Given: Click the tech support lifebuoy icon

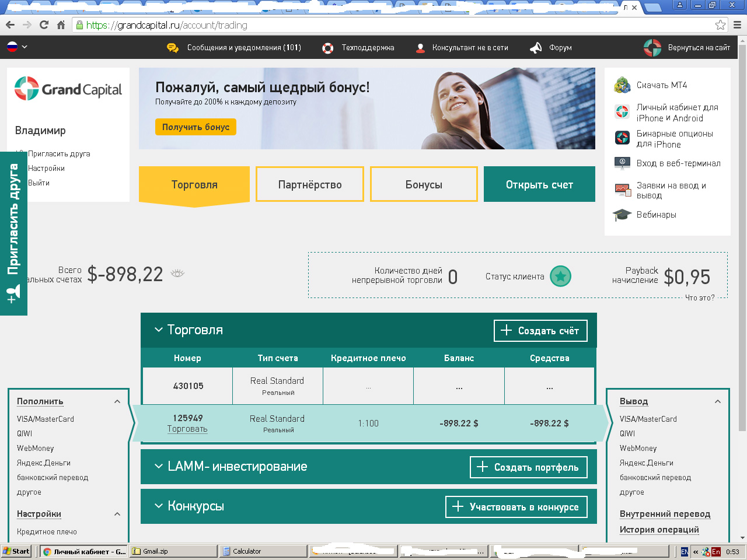Looking at the screenshot, I should pos(328,48).
